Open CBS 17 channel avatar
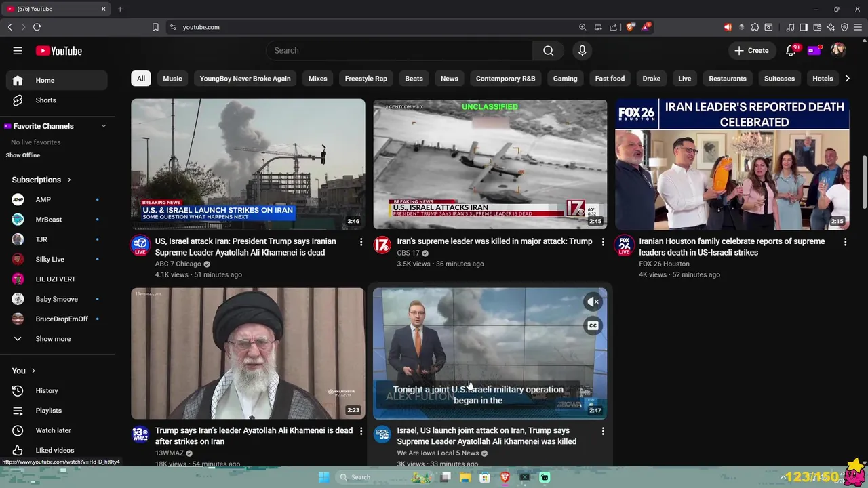The width and height of the screenshot is (868, 488). [x=382, y=245]
